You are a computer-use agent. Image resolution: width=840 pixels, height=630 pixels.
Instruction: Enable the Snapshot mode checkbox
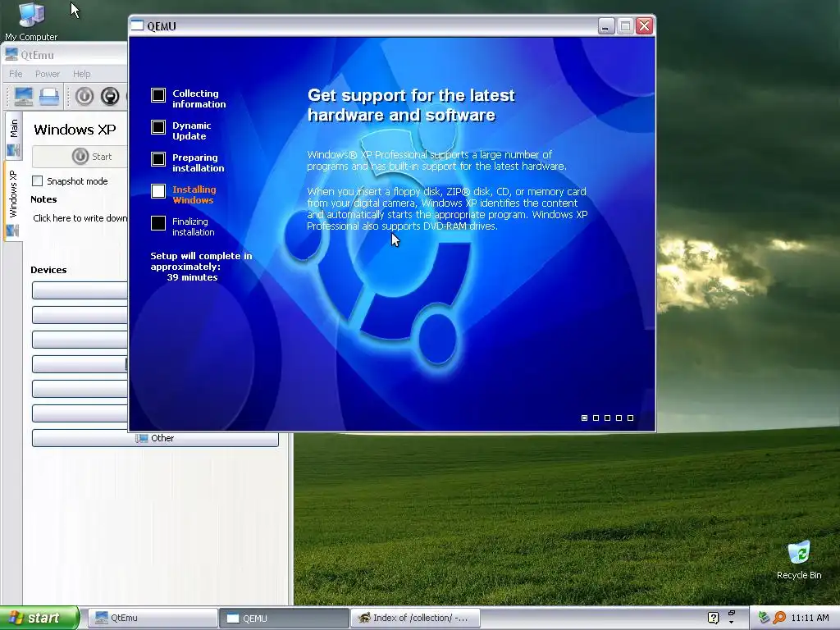point(38,181)
